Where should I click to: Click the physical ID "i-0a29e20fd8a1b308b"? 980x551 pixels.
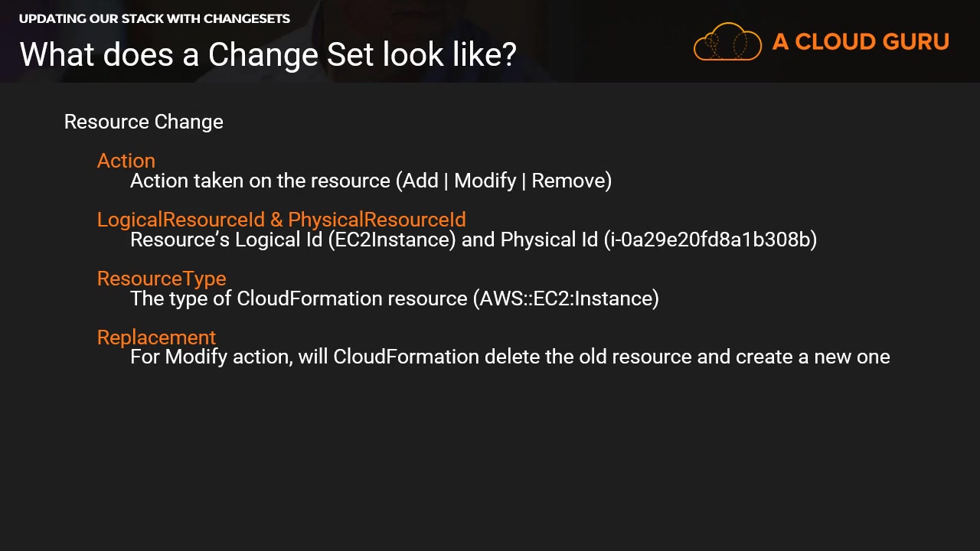710,240
